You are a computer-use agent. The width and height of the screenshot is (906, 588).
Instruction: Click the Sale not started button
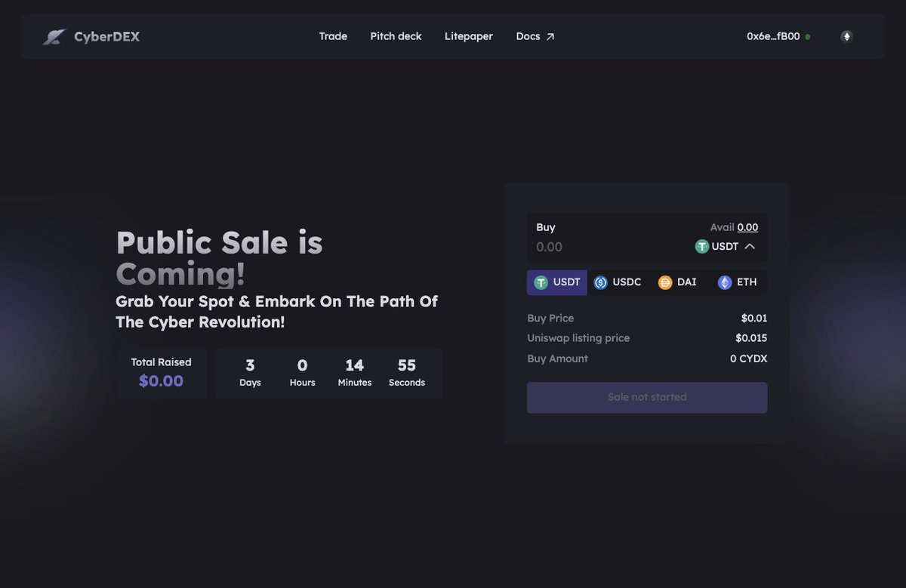[x=647, y=397]
